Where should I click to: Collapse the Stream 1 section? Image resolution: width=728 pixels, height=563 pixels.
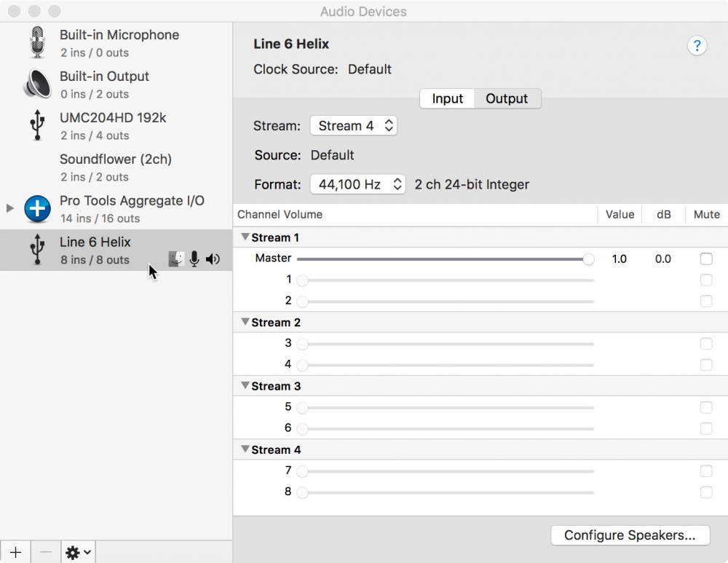245,237
